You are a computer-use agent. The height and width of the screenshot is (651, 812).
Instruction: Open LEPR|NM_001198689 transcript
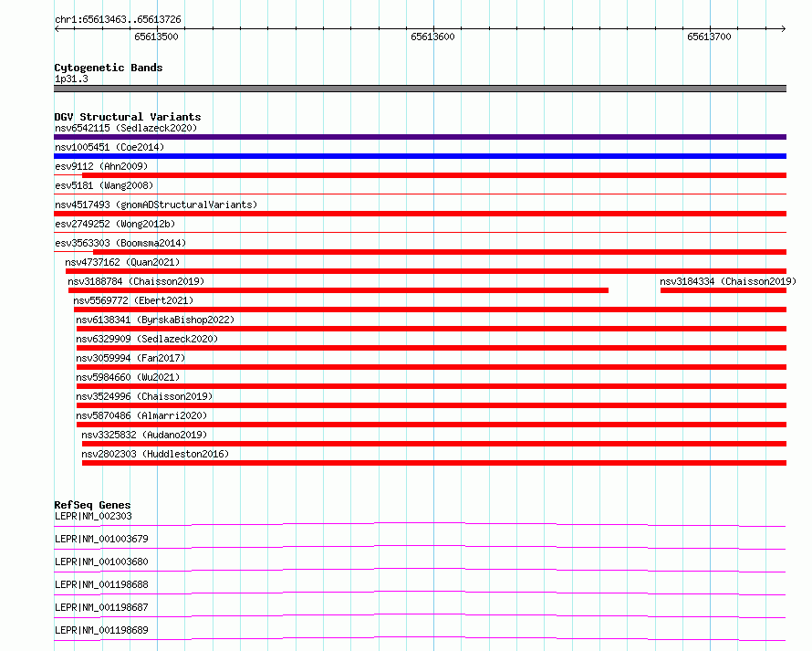[101, 630]
